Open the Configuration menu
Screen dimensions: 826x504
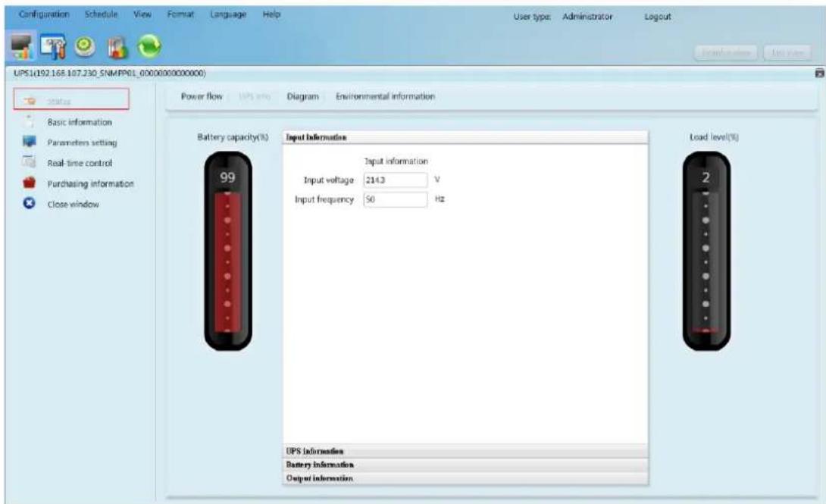[44, 14]
